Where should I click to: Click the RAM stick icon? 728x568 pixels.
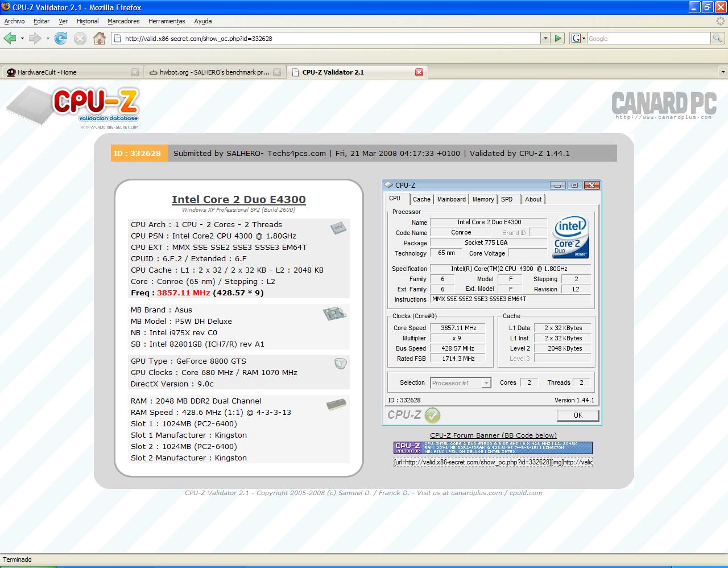pyautogui.click(x=336, y=405)
